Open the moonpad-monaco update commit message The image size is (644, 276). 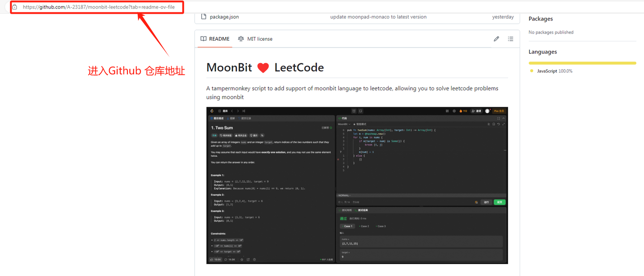pos(378,17)
